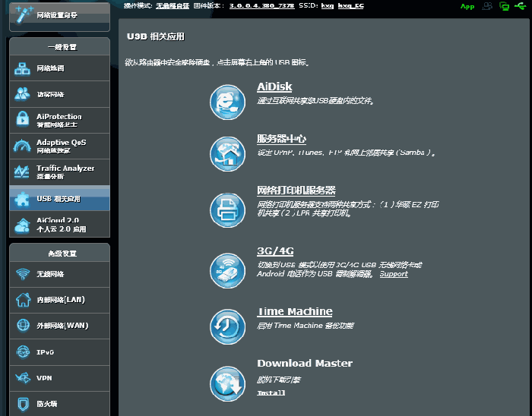Click the magic wand setup wizard icon
This screenshot has width=532, height=416.
point(24,15)
